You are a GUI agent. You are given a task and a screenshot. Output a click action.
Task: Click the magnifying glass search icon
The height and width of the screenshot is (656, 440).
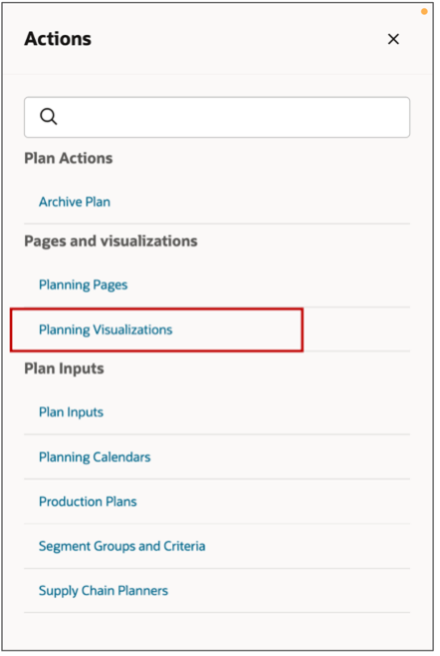click(x=49, y=117)
